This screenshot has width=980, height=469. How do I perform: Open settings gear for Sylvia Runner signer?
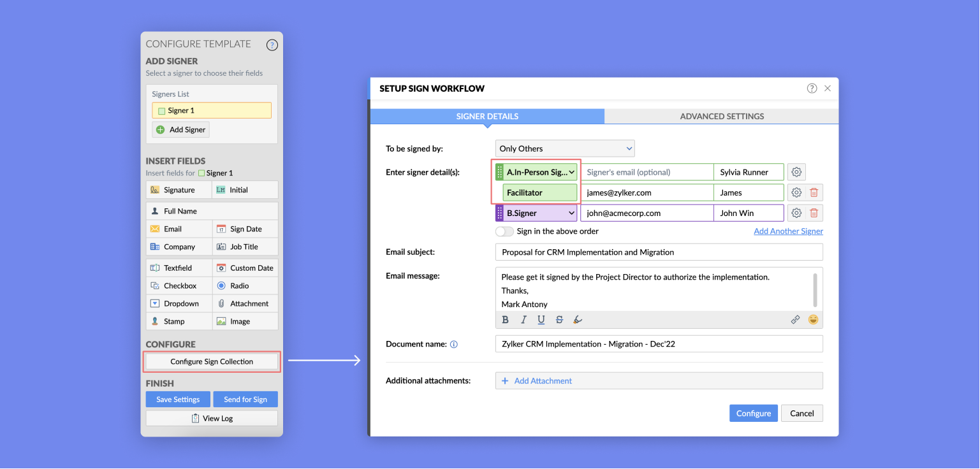(x=796, y=172)
